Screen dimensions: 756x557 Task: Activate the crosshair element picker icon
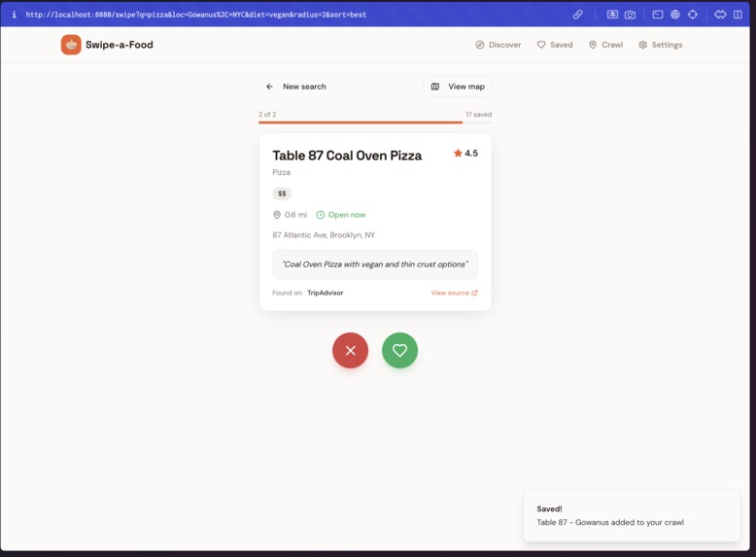(x=693, y=15)
